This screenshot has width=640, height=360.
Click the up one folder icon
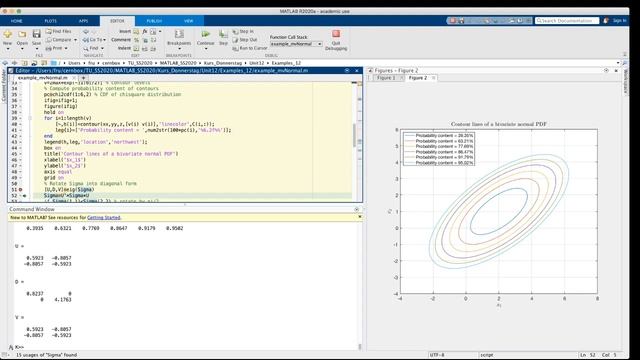point(24,63)
